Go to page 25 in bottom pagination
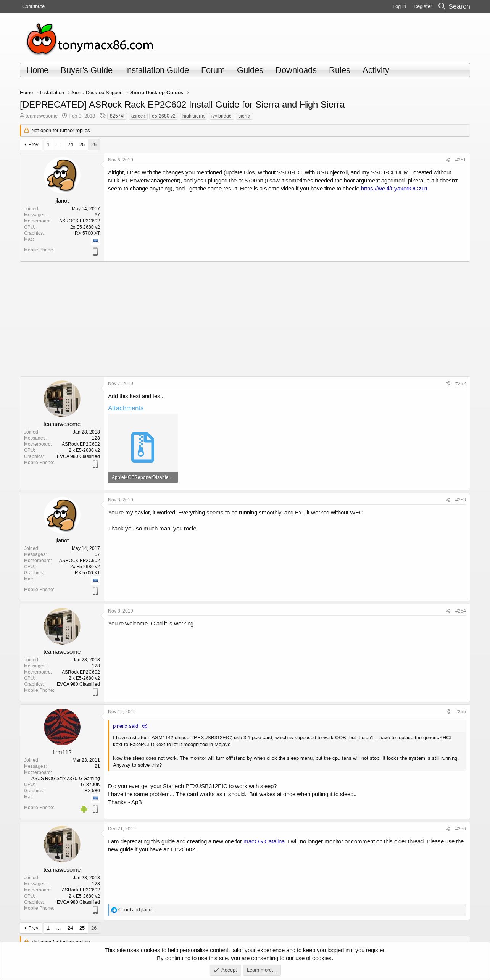Screen dimensions: 490x980 click(x=82, y=928)
